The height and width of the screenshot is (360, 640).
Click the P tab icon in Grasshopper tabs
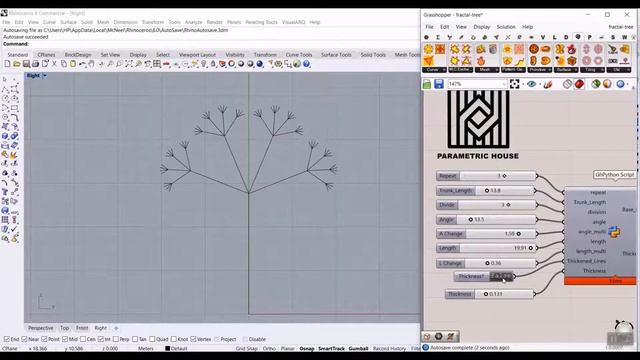(x=589, y=37)
